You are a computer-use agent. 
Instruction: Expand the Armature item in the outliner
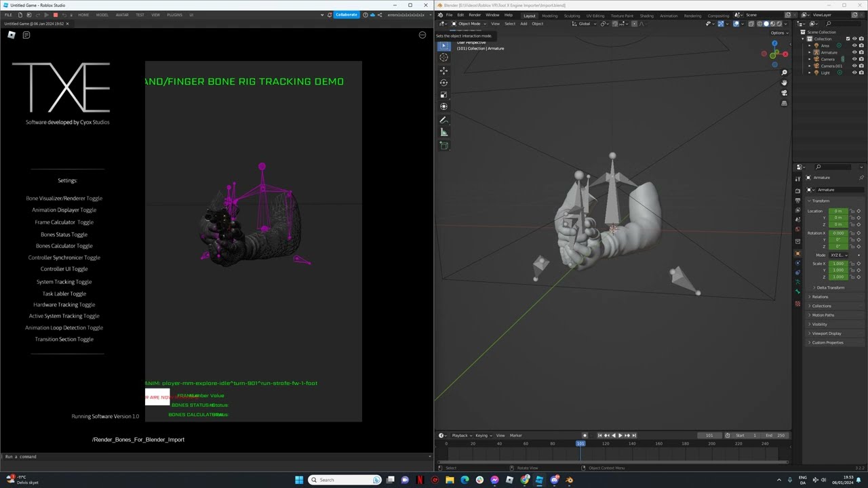811,52
